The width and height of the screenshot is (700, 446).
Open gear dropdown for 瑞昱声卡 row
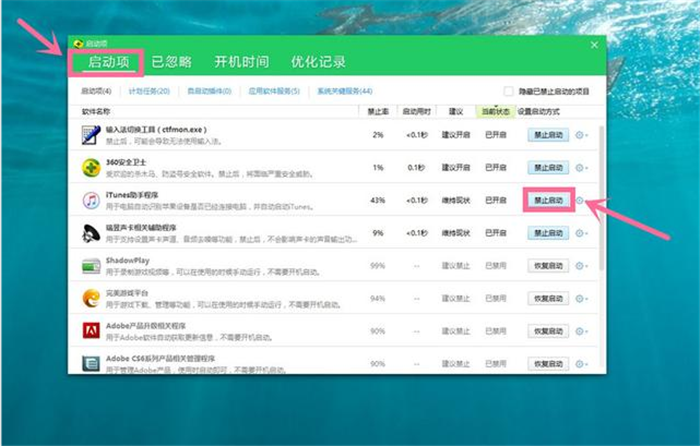581,233
